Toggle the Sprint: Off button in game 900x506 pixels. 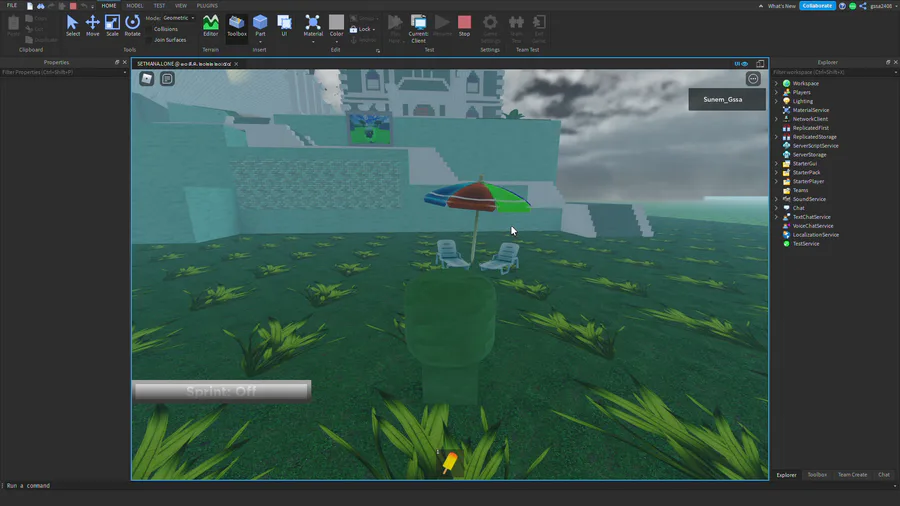click(x=222, y=391)
